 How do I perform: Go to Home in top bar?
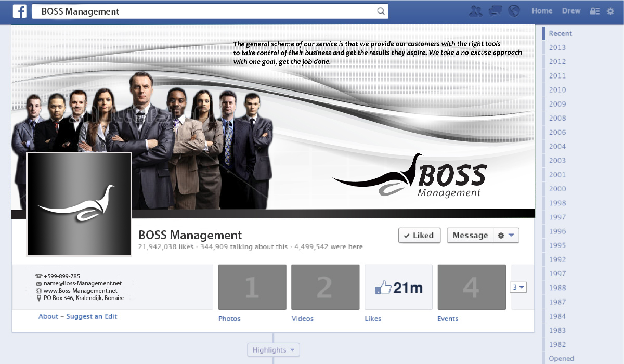tap(542, 11)
